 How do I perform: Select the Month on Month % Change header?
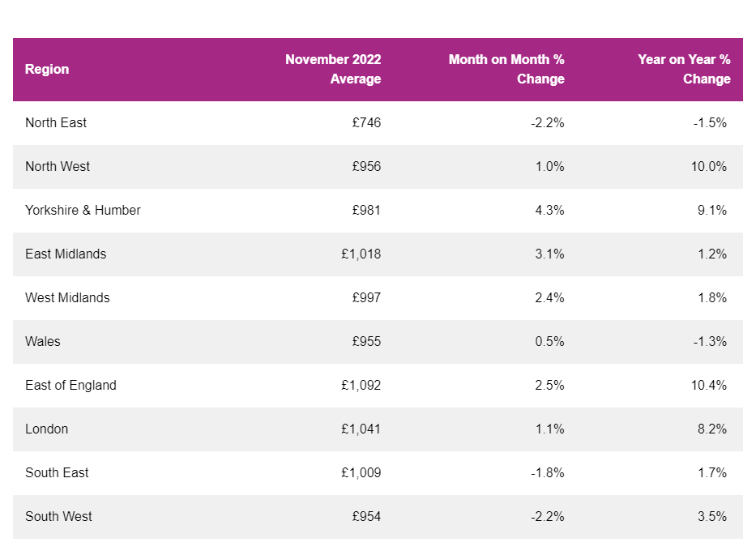506,70
